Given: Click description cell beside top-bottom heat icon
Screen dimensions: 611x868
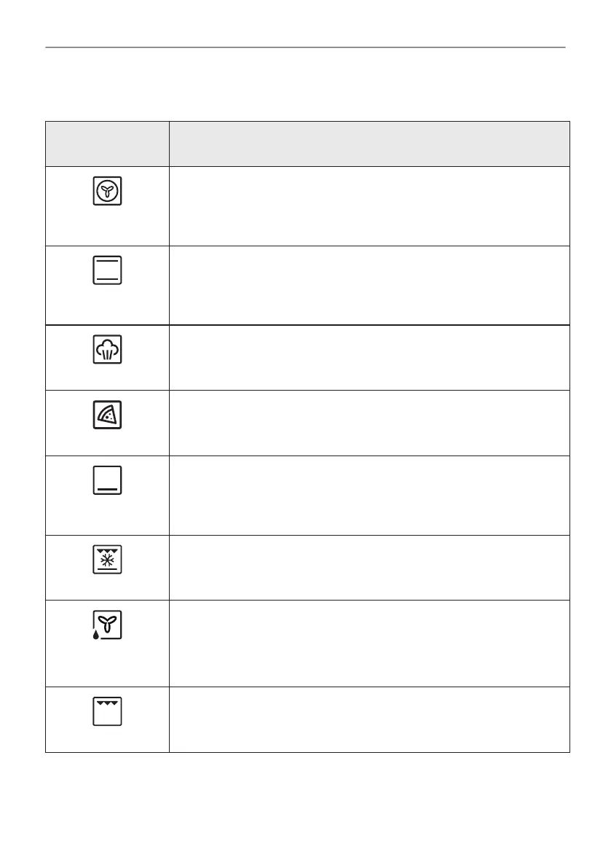Looking at the screenshot, I should (368, 285).
